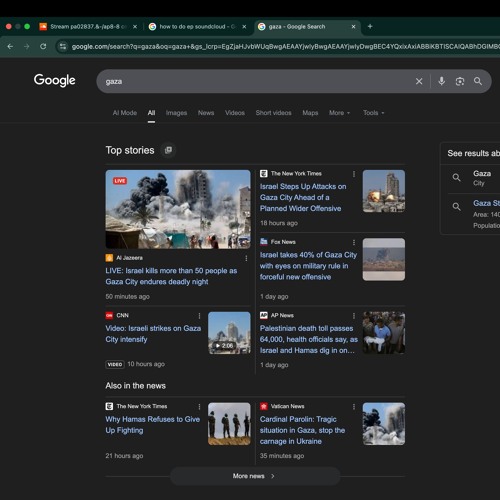500x500 pixels.
Task: Reload the page with refresh icon
Action: point(43,46)
